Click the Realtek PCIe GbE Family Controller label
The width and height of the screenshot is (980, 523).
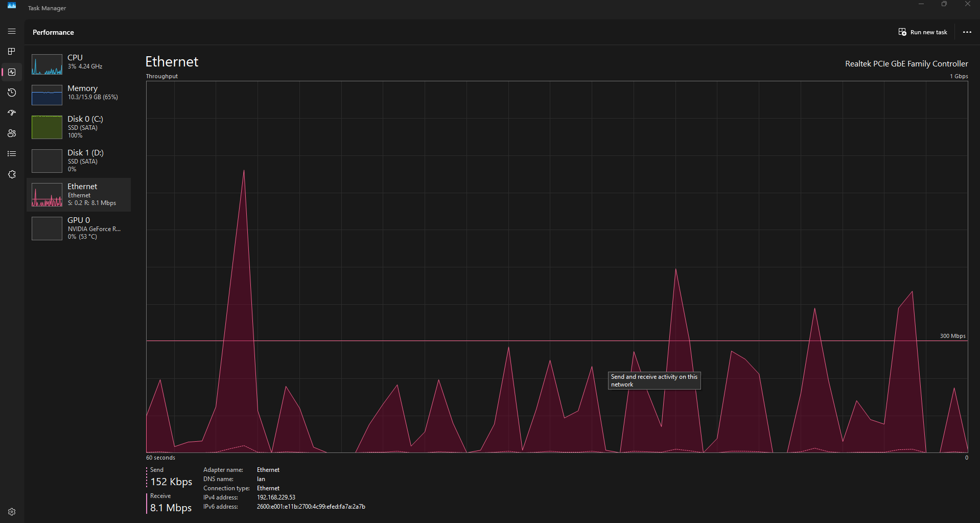click(906, 63)
